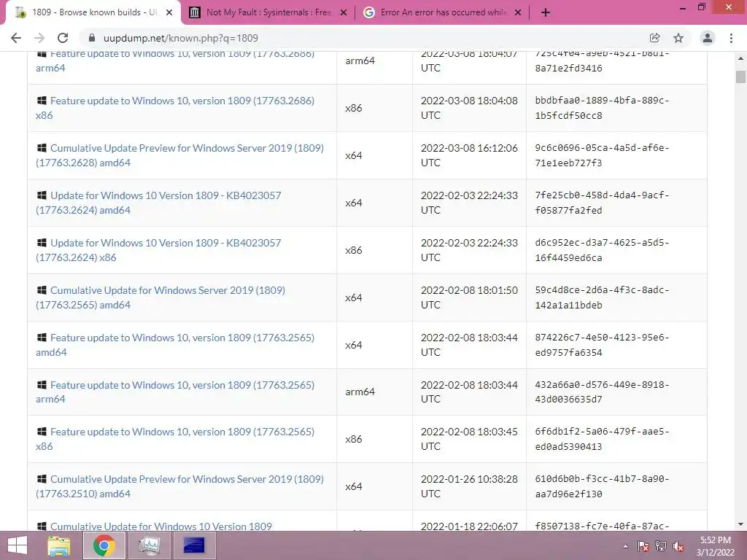This screenshot has width=747, height=560.
Task: Click Windows logo beside KB4023057 amd64 update
Action: coord(42,195)
